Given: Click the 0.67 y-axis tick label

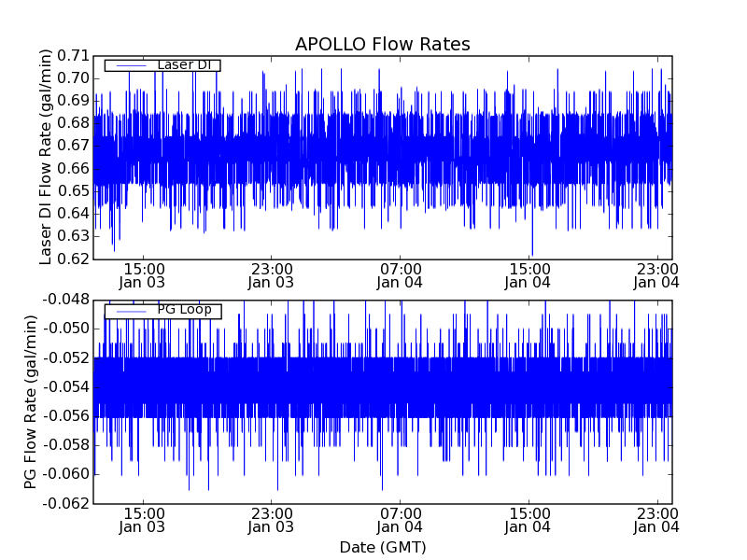Looking at the screenshot, I should pos(74,146).
